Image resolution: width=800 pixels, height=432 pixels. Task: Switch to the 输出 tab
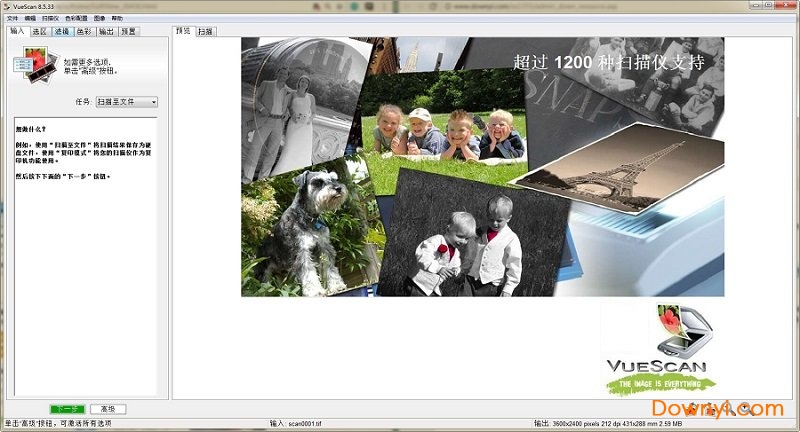tap(106, 31)
